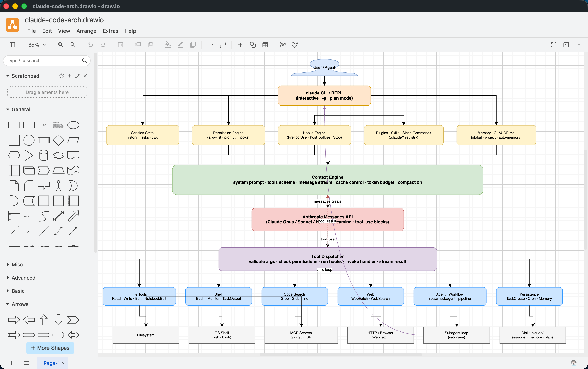The width and height of the screenshot is (588, 369).
Task: Click the sparkle generate icon
Action: tap(295, 45)
